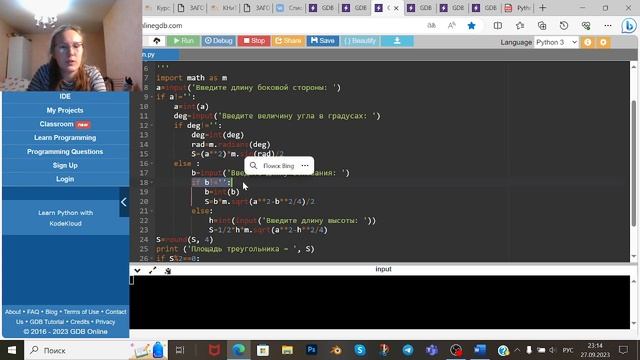
Task: Open the orange info icon by Language
Action: pos(588,42)
